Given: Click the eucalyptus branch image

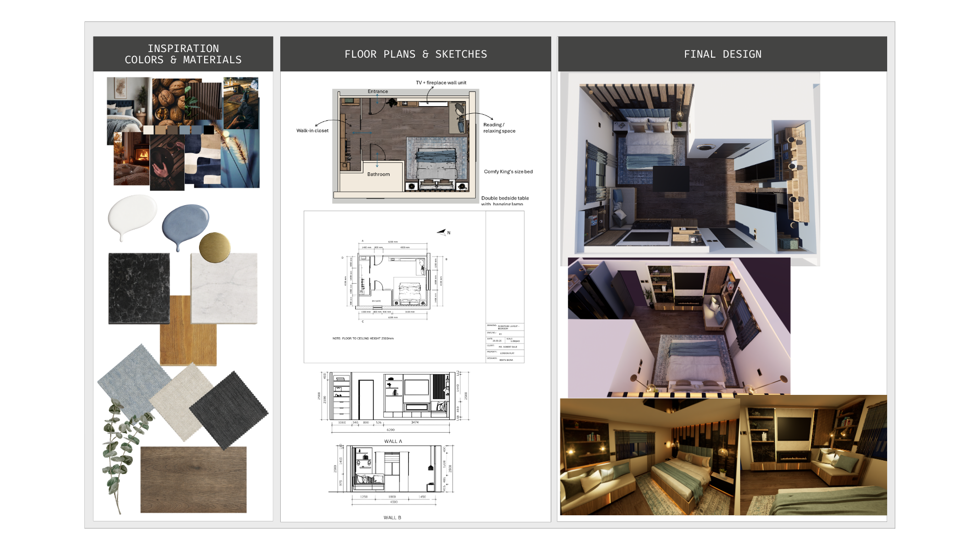Looking at the screenshot, I should tap(121, 454).
